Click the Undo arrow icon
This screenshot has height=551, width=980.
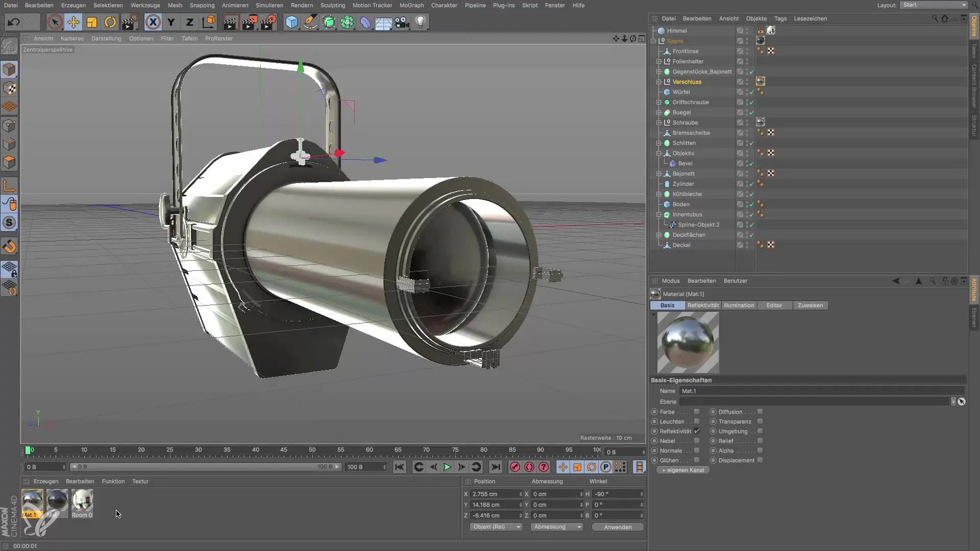[14, 22]
